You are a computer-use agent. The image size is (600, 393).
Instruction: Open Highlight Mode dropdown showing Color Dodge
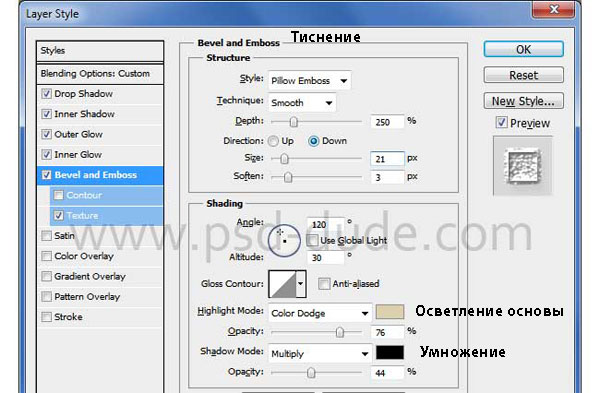coord(320,313)
